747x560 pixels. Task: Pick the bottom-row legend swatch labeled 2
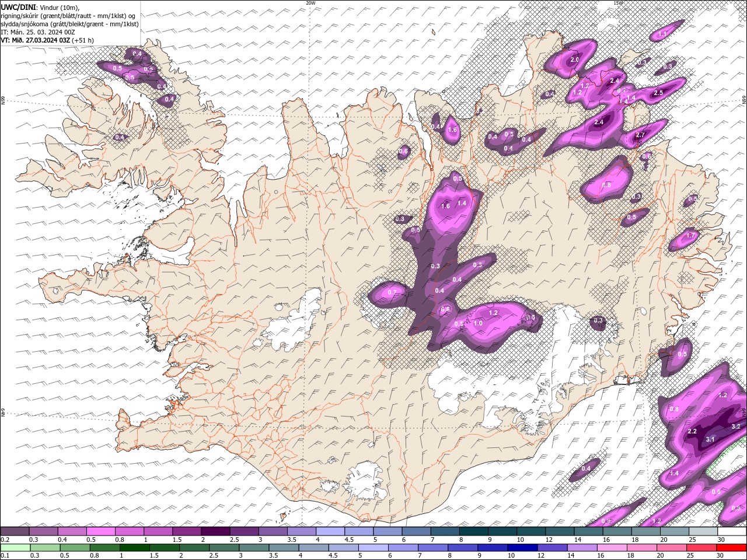pyautogui.click(x=194, y=548)
